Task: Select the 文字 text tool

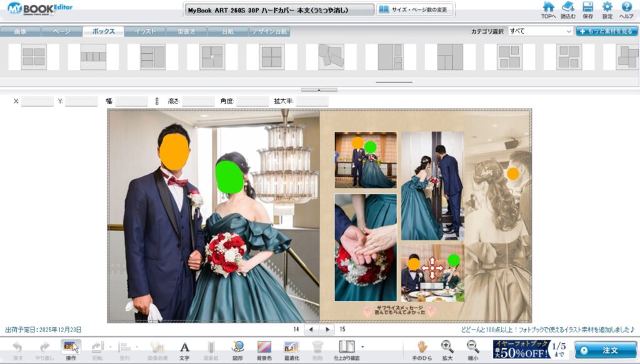Action: coord(184,350)
